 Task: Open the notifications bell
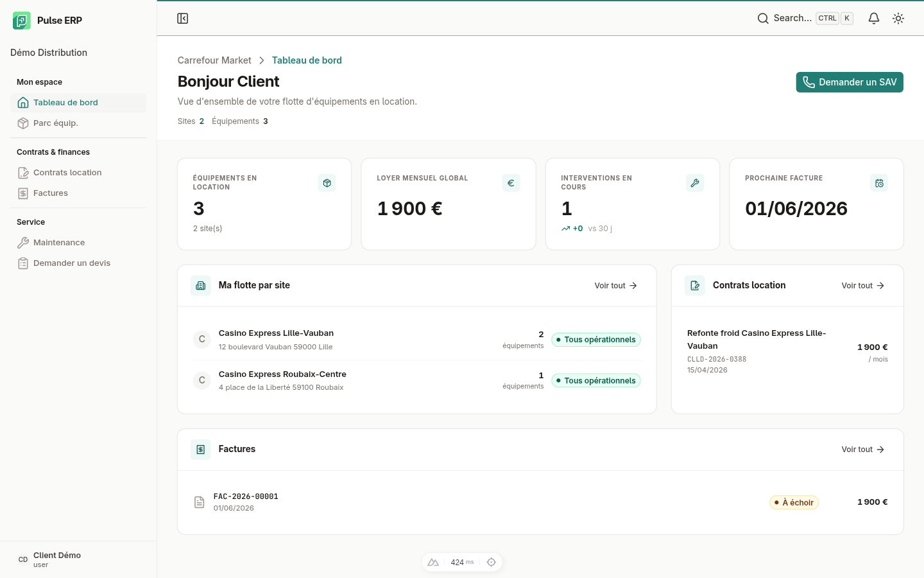874,19
